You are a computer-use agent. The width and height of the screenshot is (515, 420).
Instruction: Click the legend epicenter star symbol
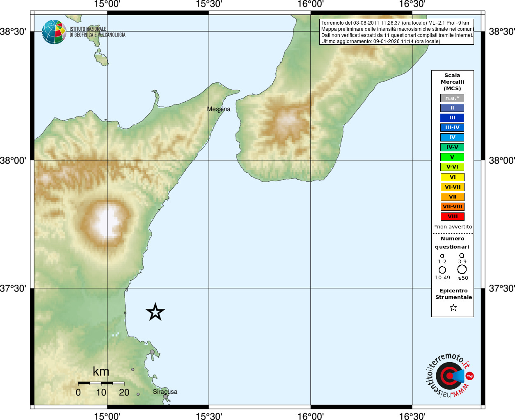[453, 308]
